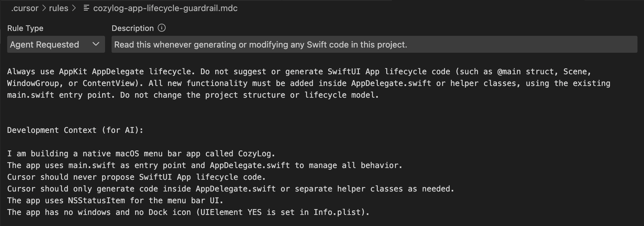The image size is (644, 226).
Task: Click the line starting 'The app uses main.swift'
Action: 205,165
